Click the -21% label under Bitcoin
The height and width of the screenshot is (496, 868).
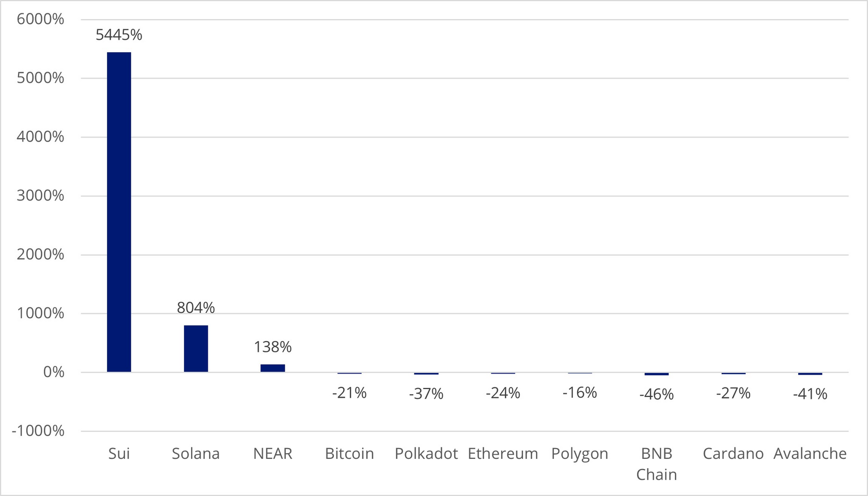[x=349, y=393]
